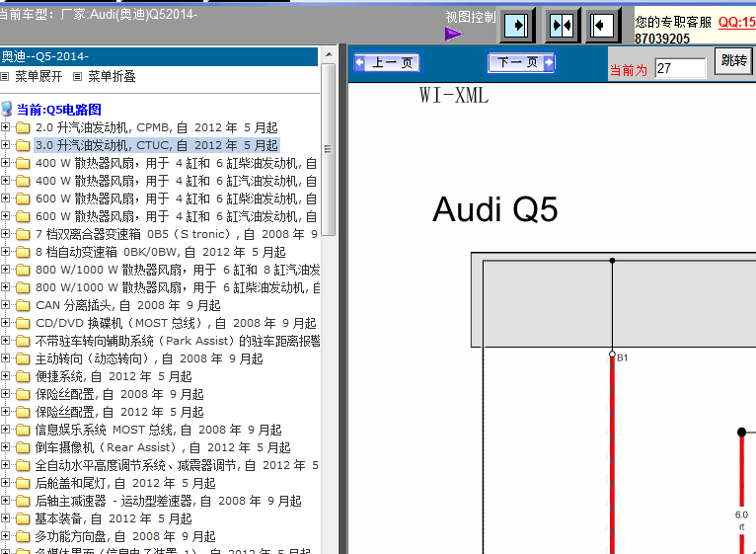
Task: Click the WI-XML text above diagram
Action: (454, 95)
